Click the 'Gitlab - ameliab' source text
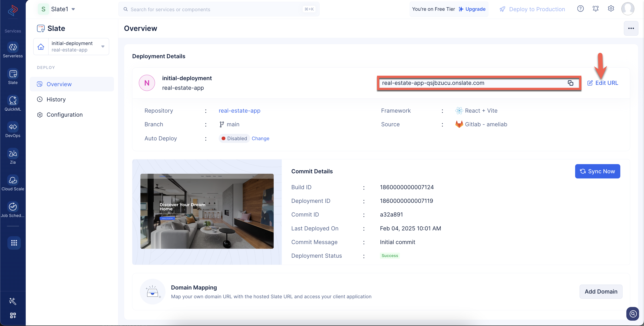The image size is (644, 326). click(486, 124)
